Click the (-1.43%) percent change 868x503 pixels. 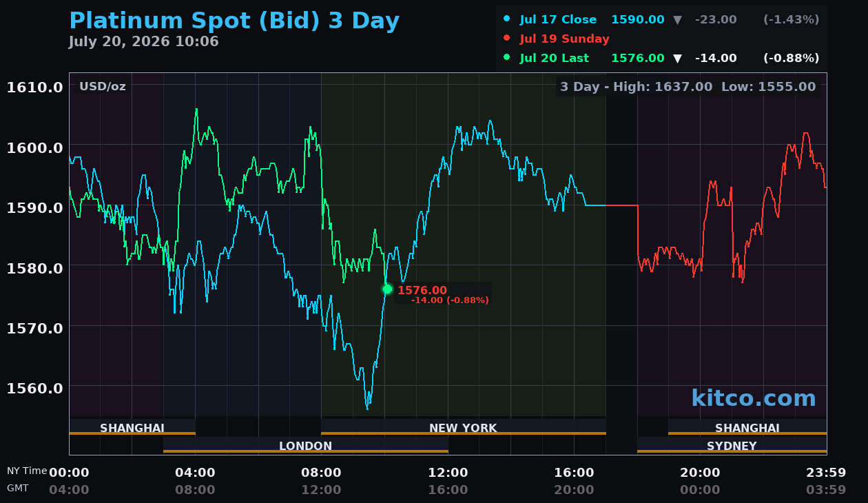click(791, 19)
